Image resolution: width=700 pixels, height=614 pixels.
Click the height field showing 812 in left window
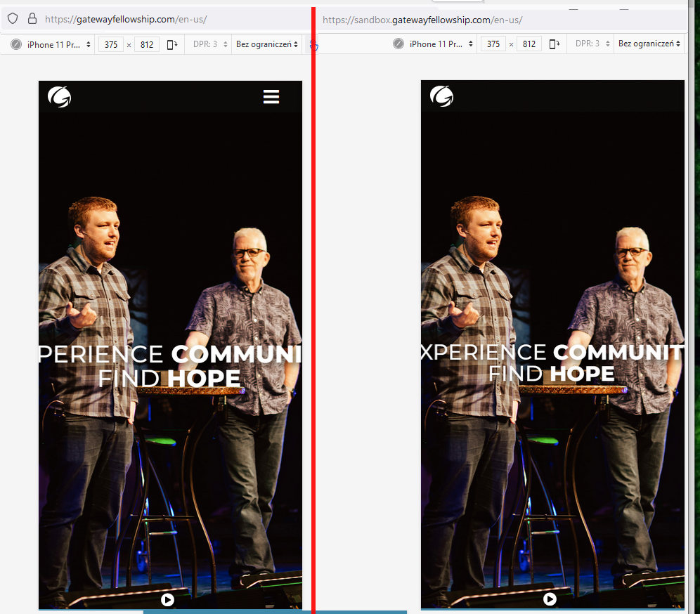146,45
